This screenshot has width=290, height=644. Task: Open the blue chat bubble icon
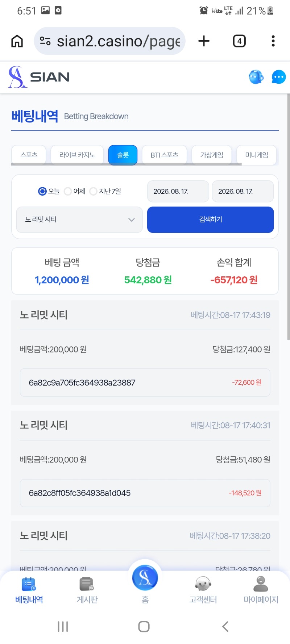coord(278,77)
